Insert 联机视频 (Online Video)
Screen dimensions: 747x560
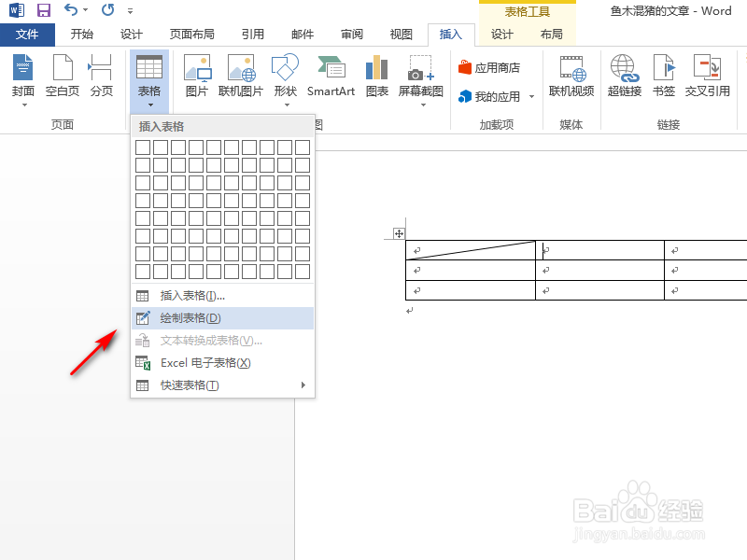tap(571, 76)
